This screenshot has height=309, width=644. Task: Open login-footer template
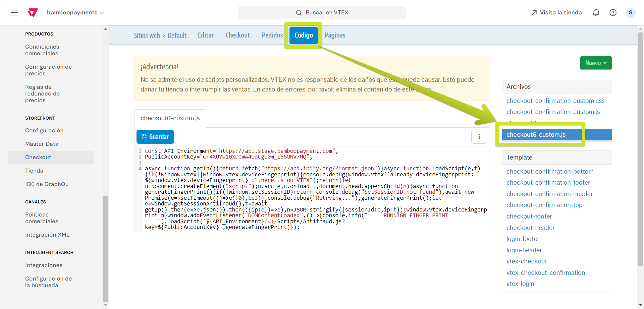coord(523,239)
